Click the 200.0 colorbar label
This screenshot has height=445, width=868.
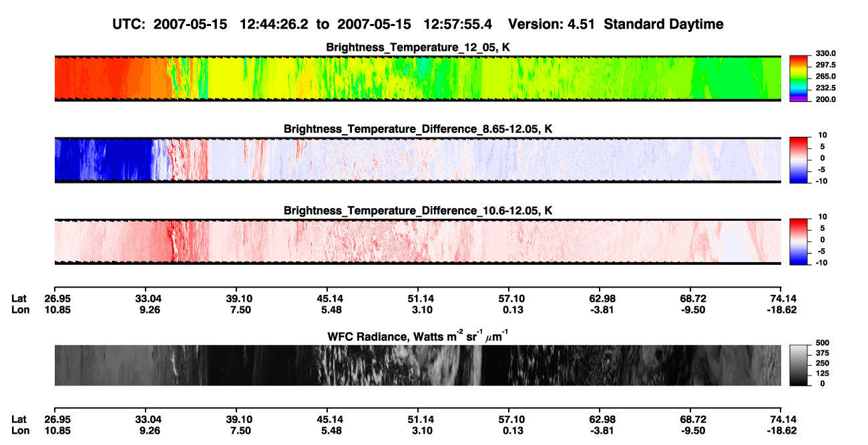pos(825,99)
